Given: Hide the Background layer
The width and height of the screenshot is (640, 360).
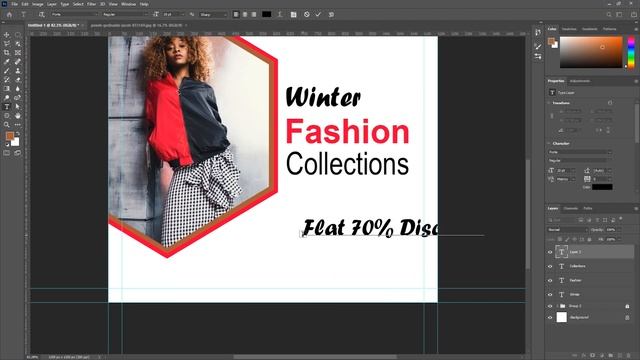Looking at the screenshot, I should pyautogui.click(x=550, y=317).
